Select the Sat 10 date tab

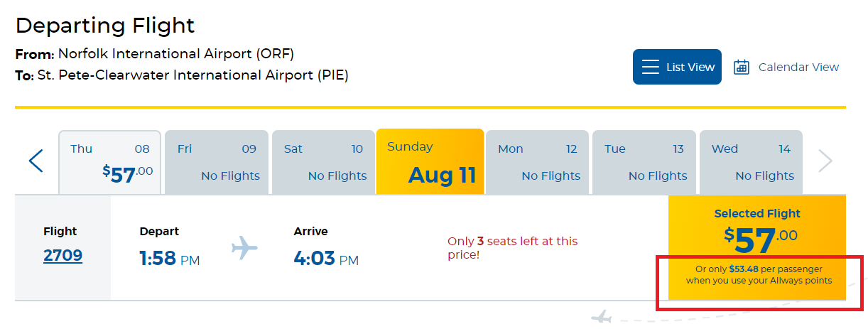(323, 163)
